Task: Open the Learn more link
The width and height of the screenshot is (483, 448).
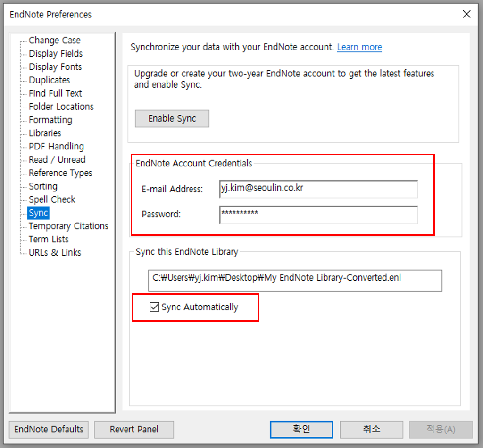Action: click(x=359, y=47)
